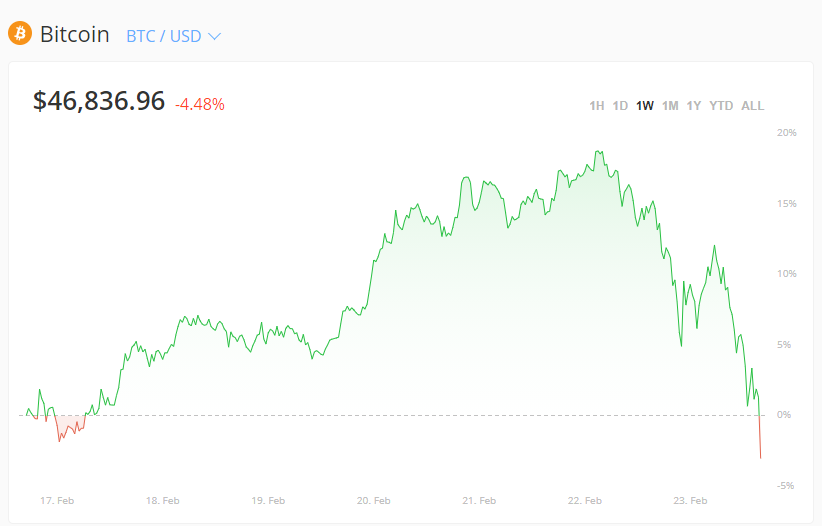Click the 17. Feb date label
This screenshot has width=822, height=526.
pos(57,500)
